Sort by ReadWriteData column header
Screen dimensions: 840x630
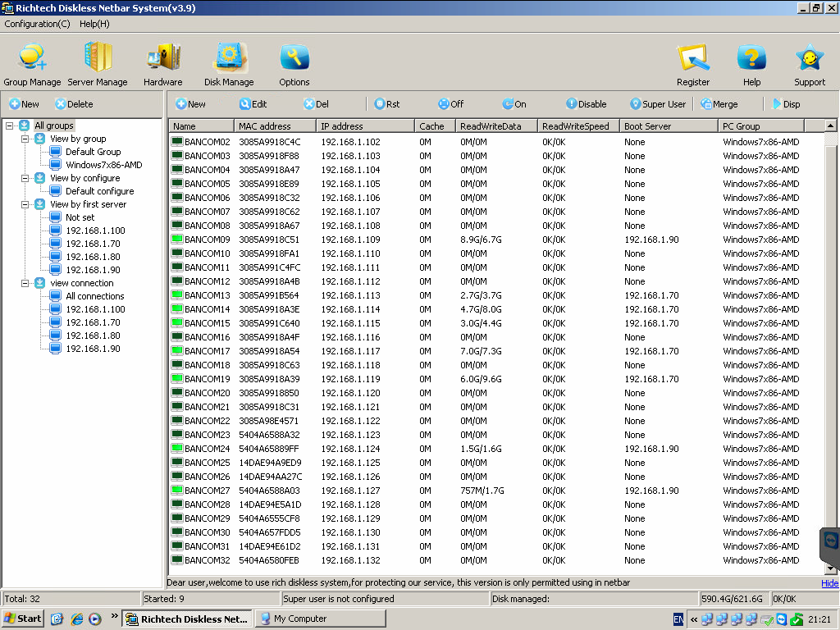coord(496,126)
